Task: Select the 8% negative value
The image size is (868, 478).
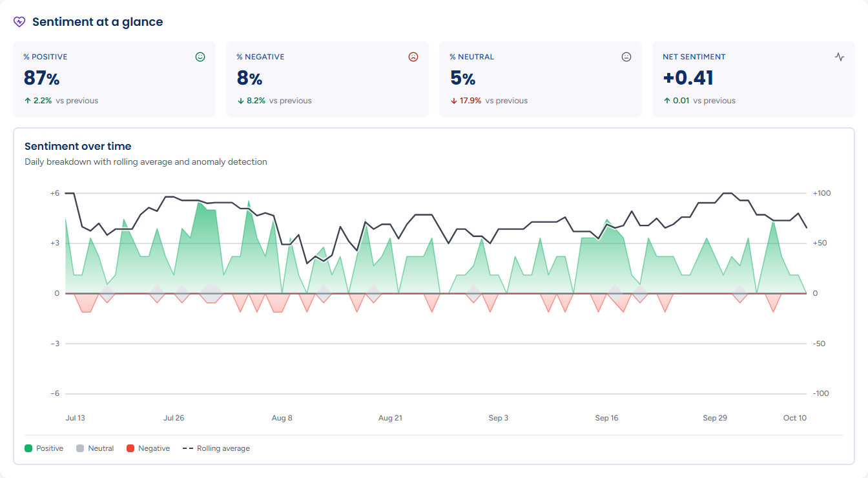Action: pyautogui.click(x=249, y=78)
